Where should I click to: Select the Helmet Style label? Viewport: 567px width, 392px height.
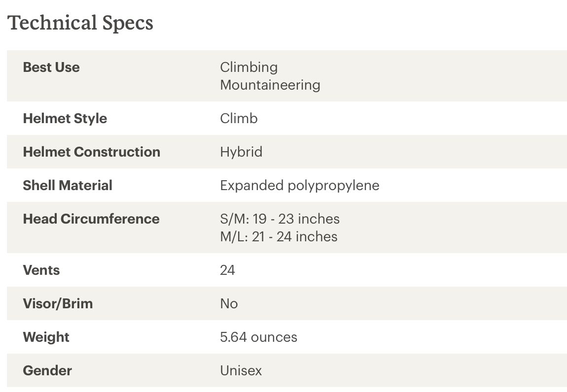(x=65, y=119)
